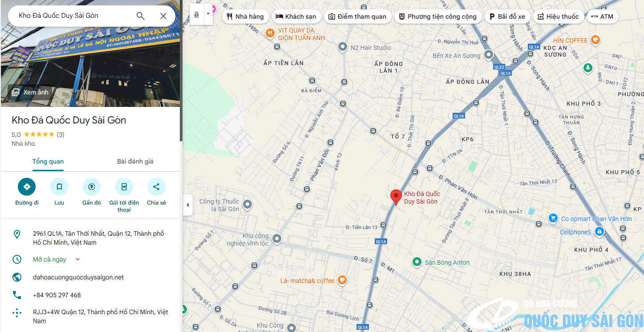Save place with Lưu bookmark icon
644x332 pixels.
(x=59, y=187)
